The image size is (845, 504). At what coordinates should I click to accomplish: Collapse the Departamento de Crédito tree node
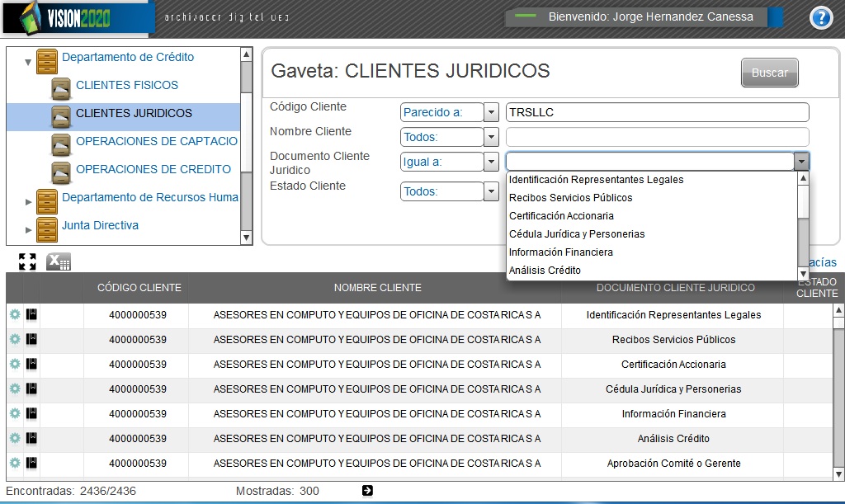(28, 62)
